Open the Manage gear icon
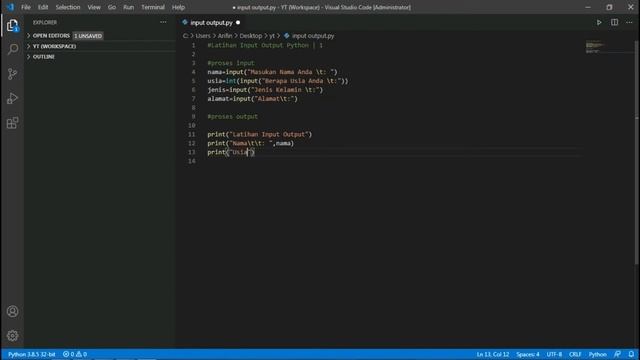640x360 pixels. pyautogui.click(x=13, y=336)
